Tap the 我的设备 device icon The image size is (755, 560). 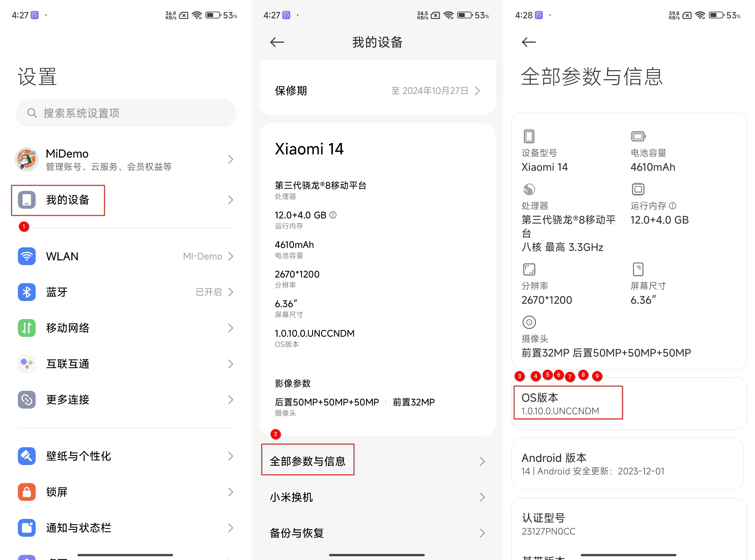(27, 200)
